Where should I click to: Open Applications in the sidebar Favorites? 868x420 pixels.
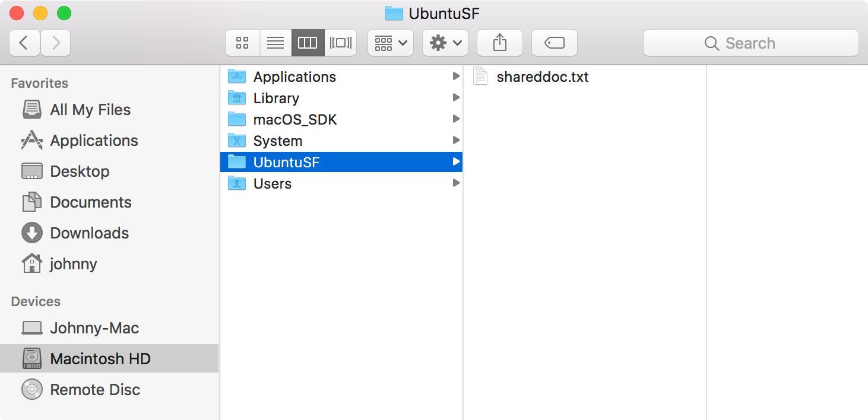point(109,141)
